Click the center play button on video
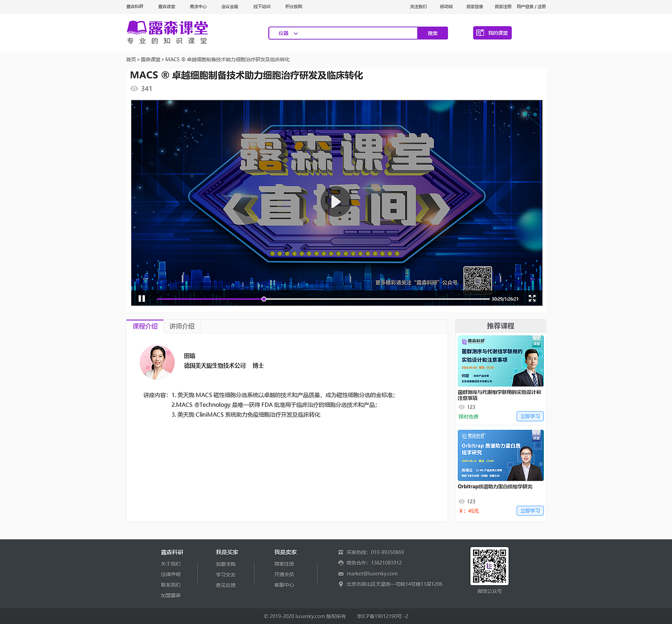This screenshot has width=672, height=624. [x=336, y=202]
